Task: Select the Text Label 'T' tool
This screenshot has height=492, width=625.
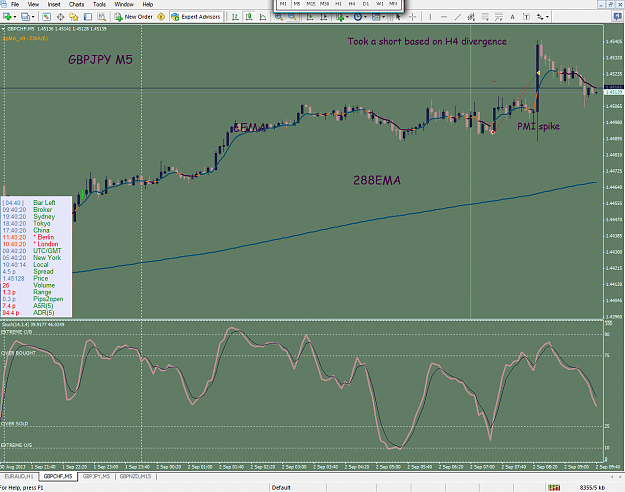Action: (x=526, y=17)
